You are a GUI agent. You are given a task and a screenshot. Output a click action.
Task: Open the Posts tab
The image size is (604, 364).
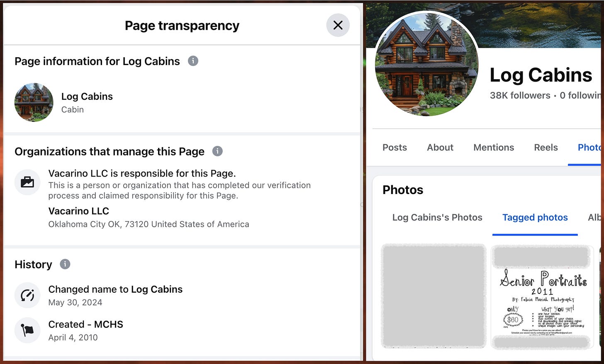[x=395, y=147]
